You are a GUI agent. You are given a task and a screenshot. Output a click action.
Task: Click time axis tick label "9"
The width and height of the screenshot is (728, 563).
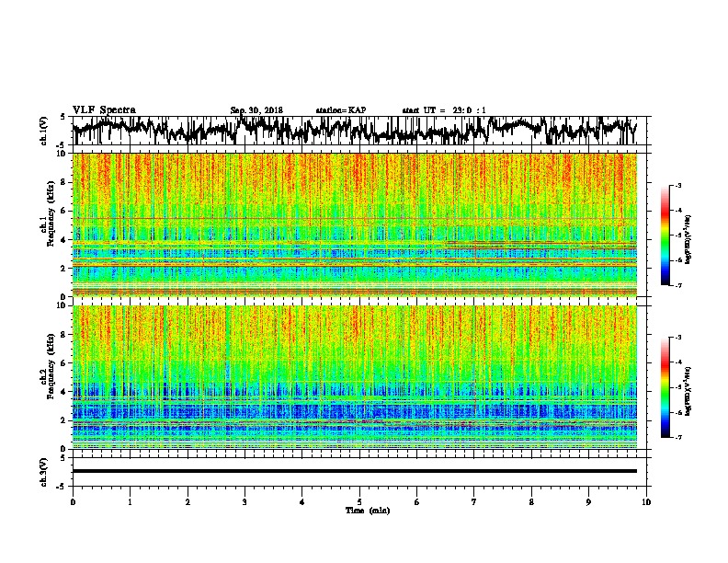point(588,502)
